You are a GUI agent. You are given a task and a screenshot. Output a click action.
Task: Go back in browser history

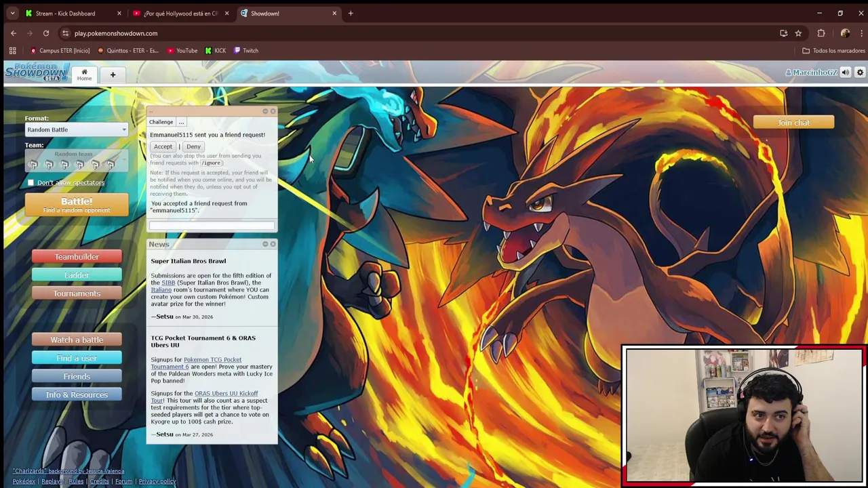[x=14, y=33]
